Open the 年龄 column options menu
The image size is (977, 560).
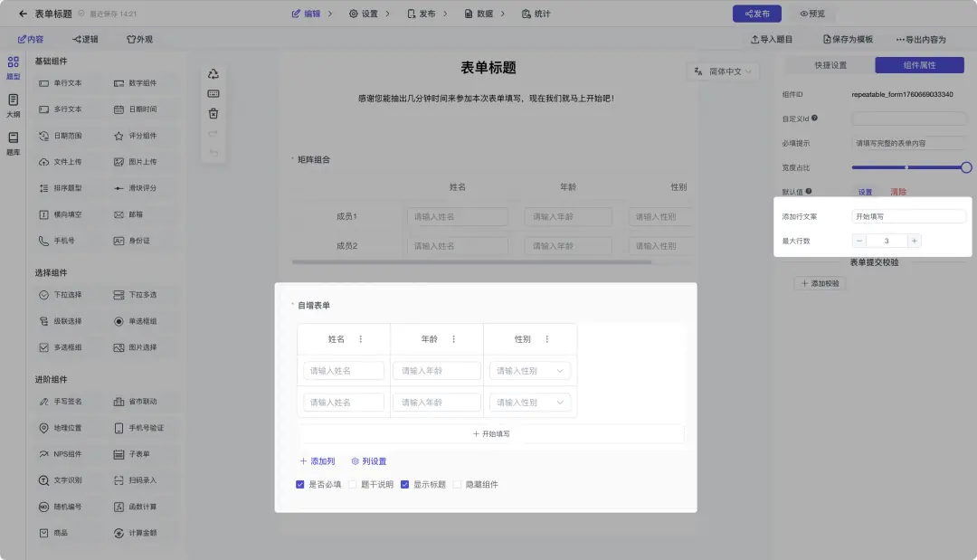(x=453, y=339)
